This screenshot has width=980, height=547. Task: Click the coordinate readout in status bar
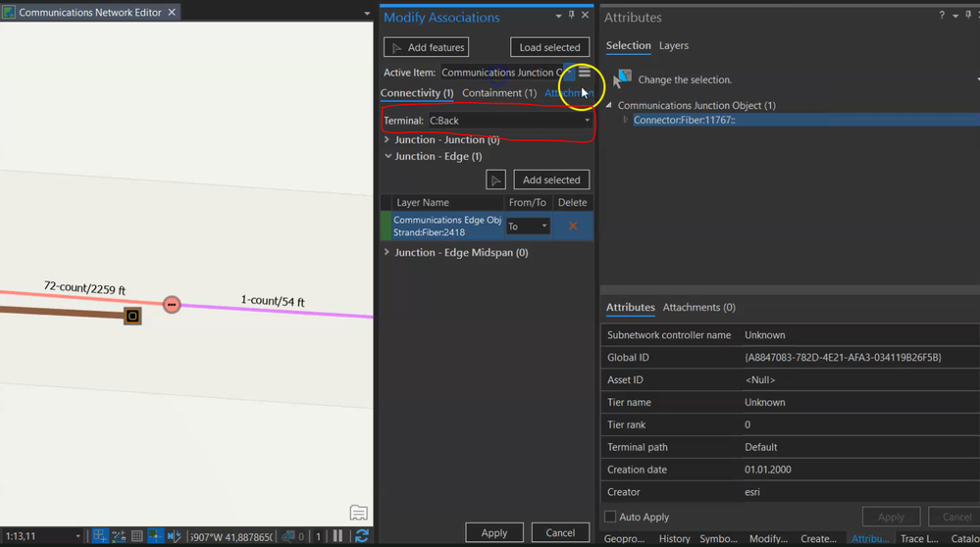pyautogui.click(x=232, y=536)
